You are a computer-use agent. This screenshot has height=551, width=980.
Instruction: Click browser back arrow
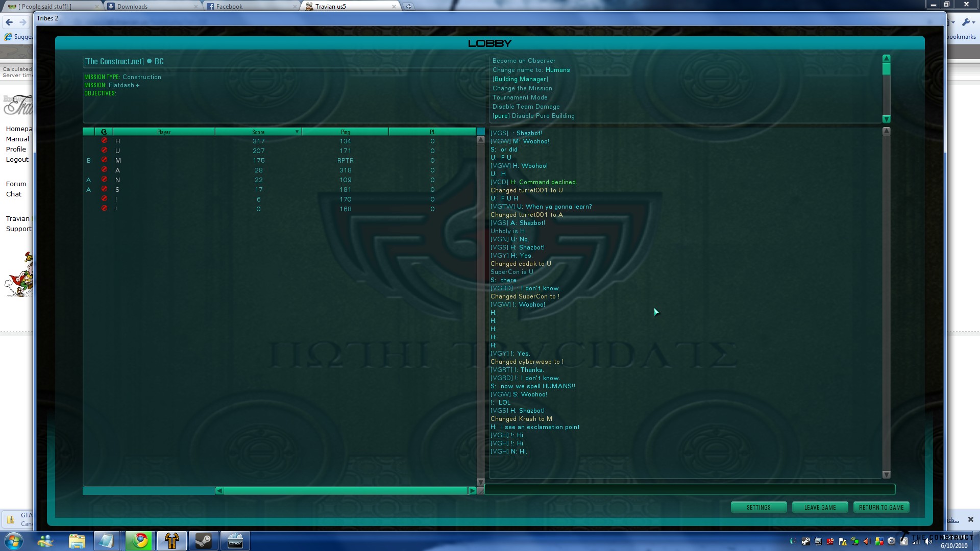[x=9, y=22]
